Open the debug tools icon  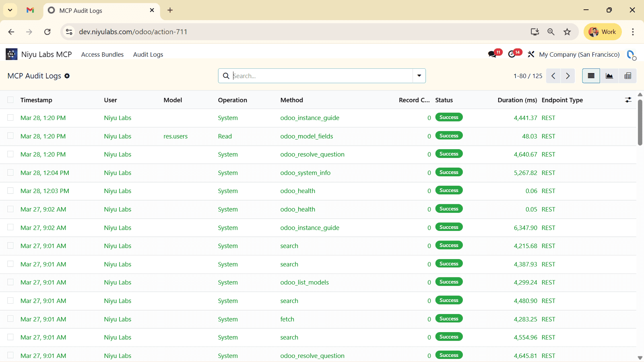[531, 54]
